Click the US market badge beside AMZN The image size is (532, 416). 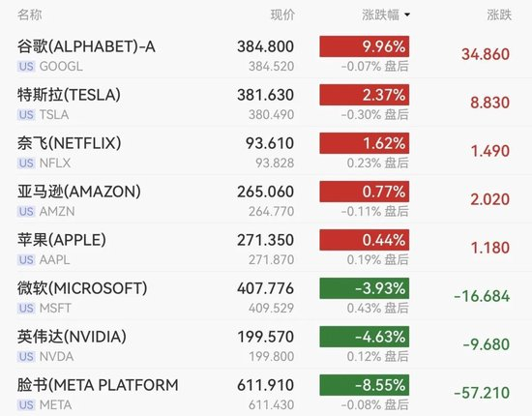tap(26, 212)
